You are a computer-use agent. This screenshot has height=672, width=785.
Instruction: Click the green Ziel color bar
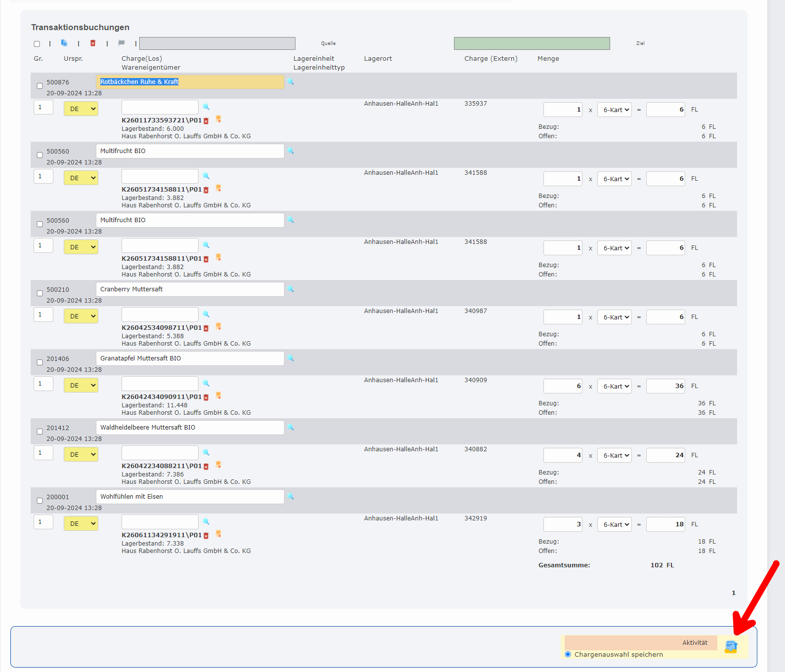click(x=532, y=43)
